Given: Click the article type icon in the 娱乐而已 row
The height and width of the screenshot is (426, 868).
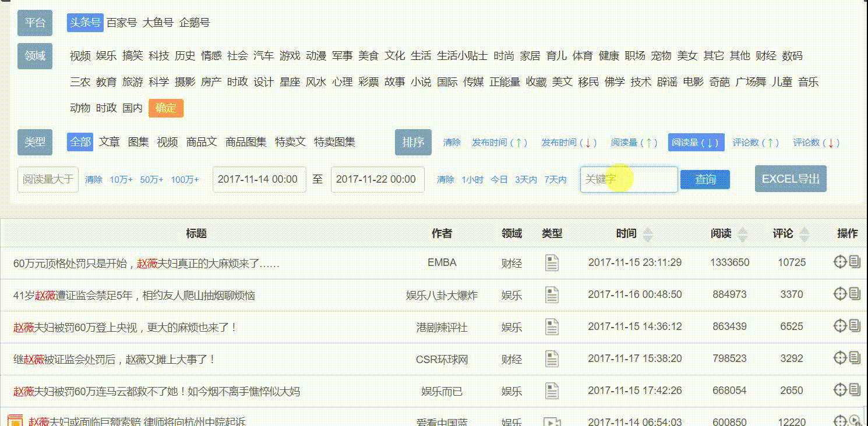Looking at the screenshot, I should click(x=552, y=391).
